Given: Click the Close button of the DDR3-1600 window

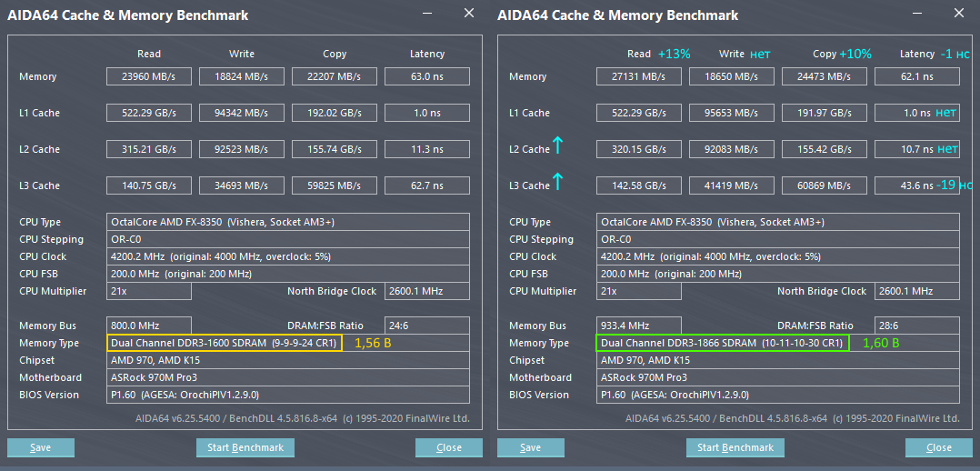Looking at the screenshot, I should pos(449,447).
